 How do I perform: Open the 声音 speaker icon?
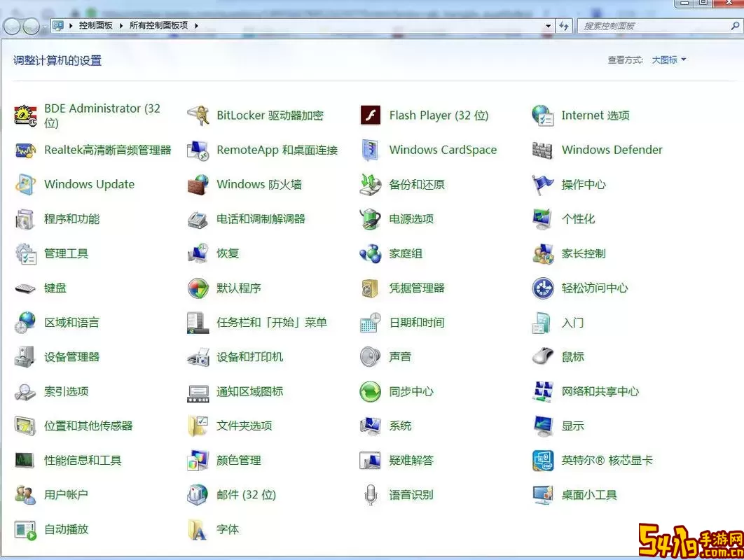click(371, 357)
